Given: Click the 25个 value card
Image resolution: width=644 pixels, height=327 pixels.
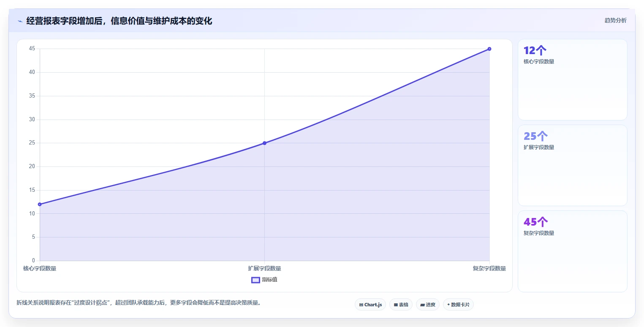Looking at the screenshot, I should [x=572, y=166].
